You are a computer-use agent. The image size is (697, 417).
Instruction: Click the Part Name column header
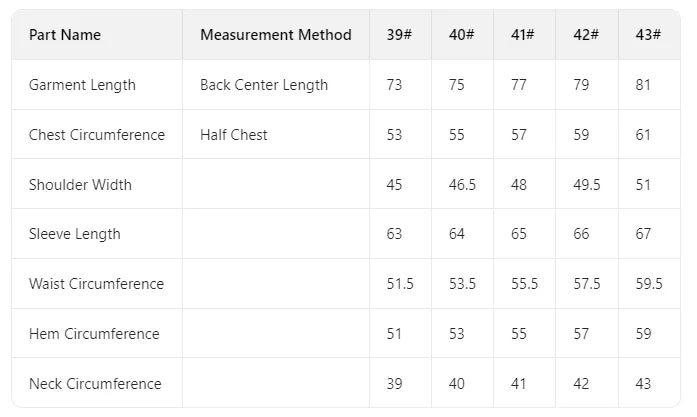pos(65,35)
